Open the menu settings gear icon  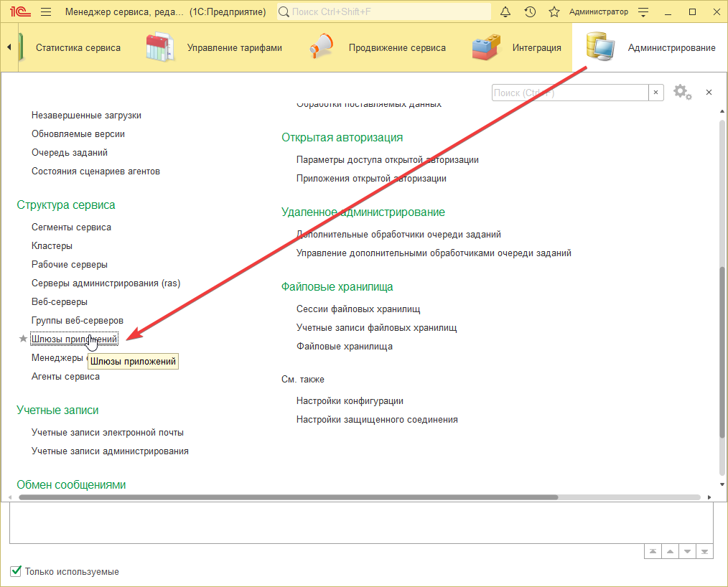tap(679, 92)
